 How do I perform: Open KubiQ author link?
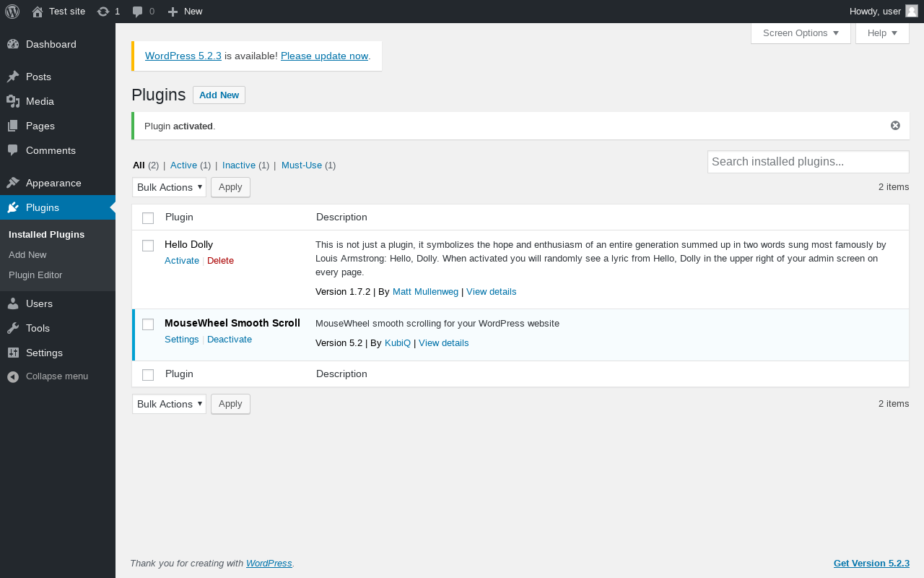(x=398, y=342)
